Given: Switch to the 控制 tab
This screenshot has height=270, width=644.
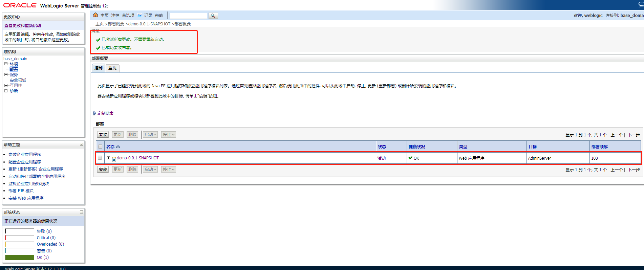Looking at the screenshot, I should (x=99, y=68).
